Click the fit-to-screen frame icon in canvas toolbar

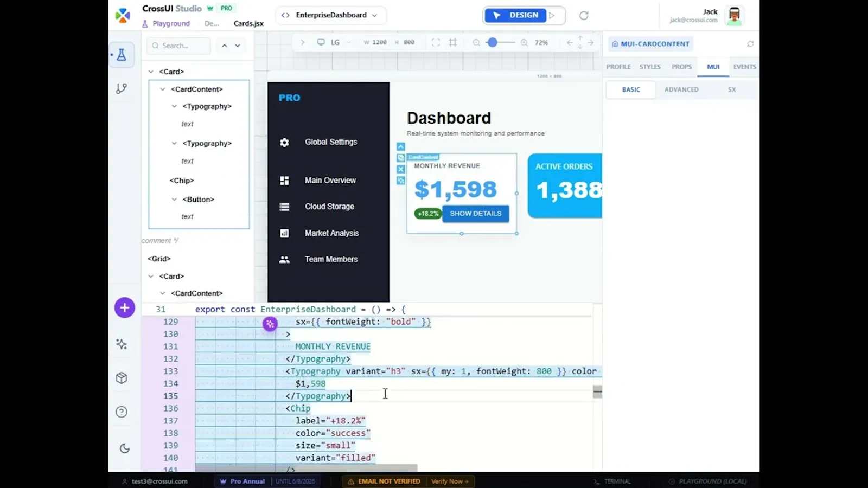436,42
